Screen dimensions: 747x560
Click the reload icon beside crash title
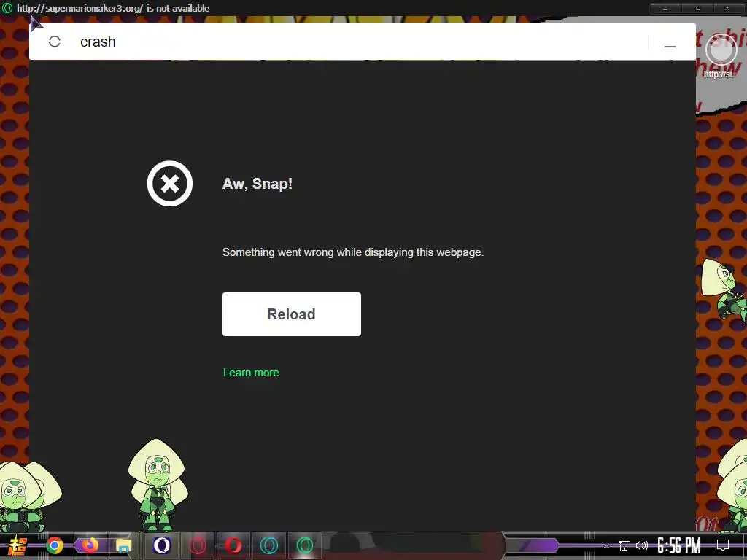[55, 42]
